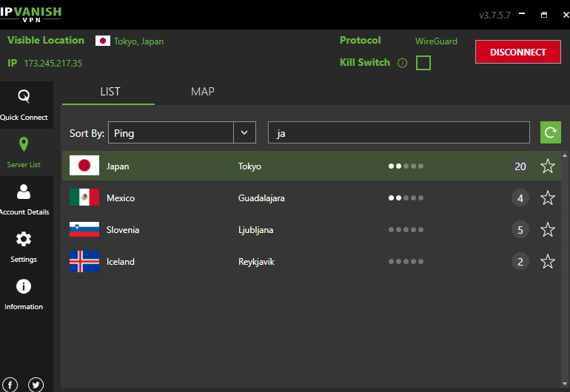
Task: Open the Settings gear icon
Action: click(x=24, y=239)
